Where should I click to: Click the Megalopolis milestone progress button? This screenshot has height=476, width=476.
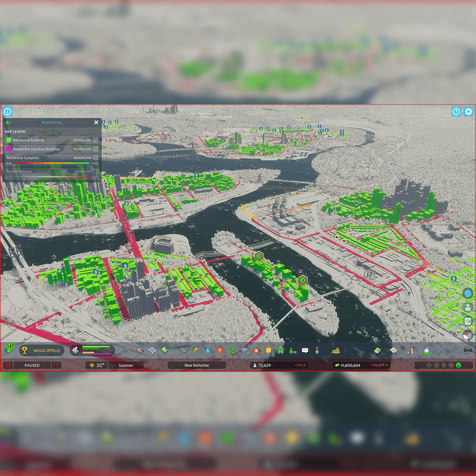41,350
